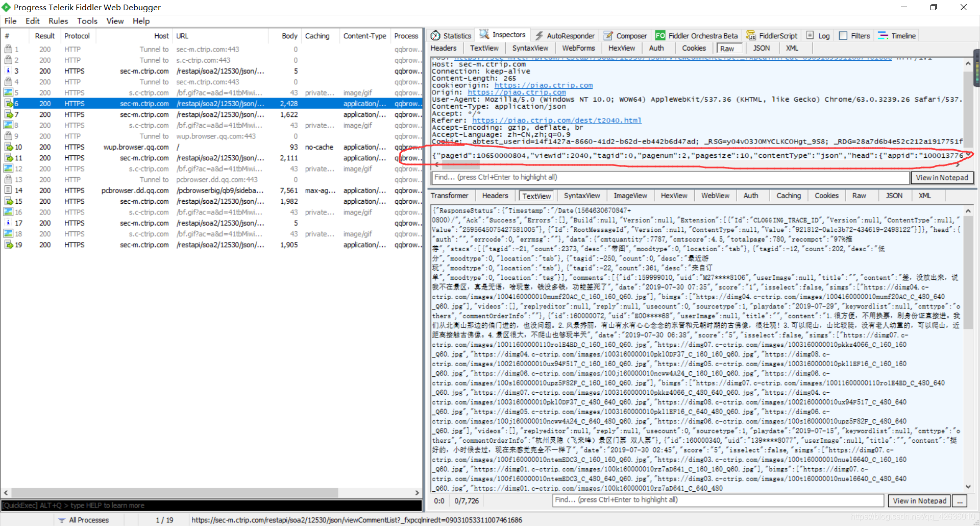Click document icon of session 14
Screen dimensions: 980x526
[8, 190]
